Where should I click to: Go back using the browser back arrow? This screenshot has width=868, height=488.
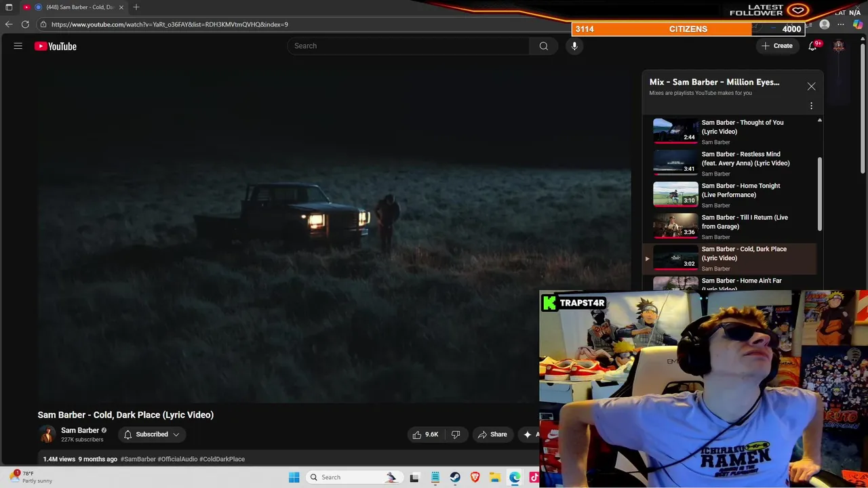9,24
